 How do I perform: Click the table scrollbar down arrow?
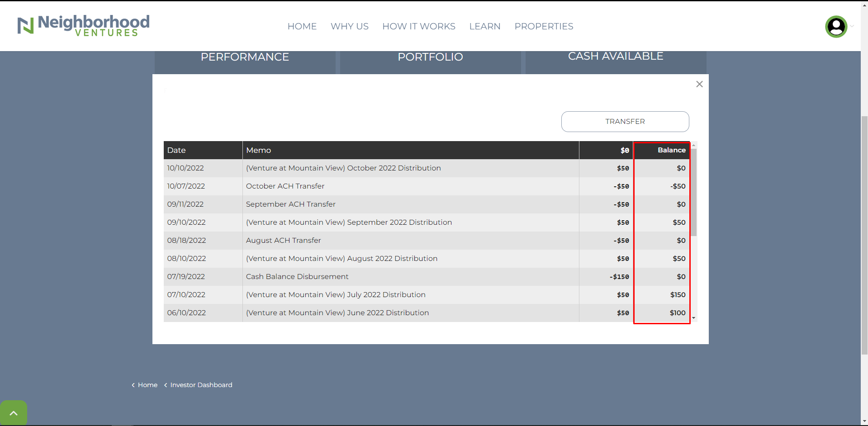[x=694, y=318]
